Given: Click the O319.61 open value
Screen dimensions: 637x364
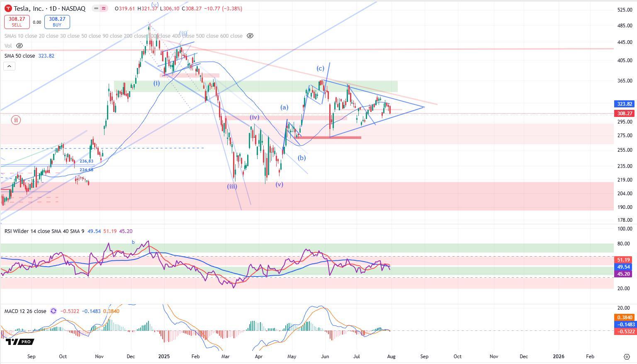Looking at the screenshot, I should [x=125, y=8].
